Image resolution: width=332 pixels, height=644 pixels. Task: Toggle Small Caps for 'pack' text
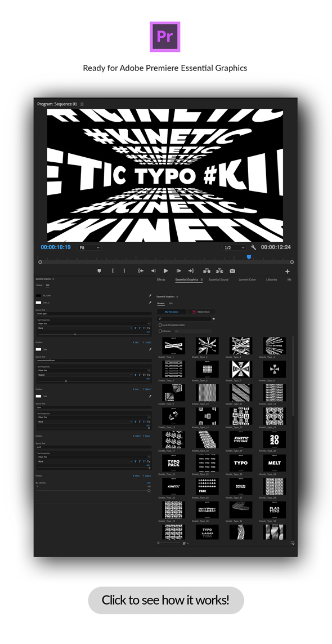point(149,461)
